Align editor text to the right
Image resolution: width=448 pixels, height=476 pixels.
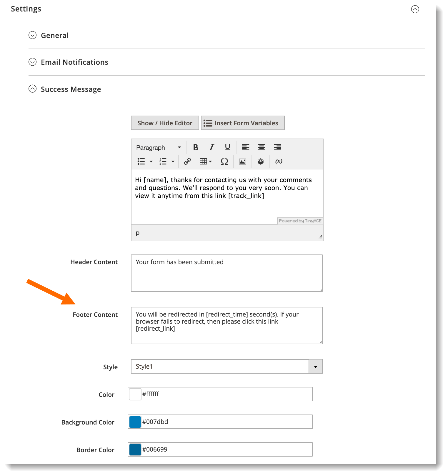(277, 147)
